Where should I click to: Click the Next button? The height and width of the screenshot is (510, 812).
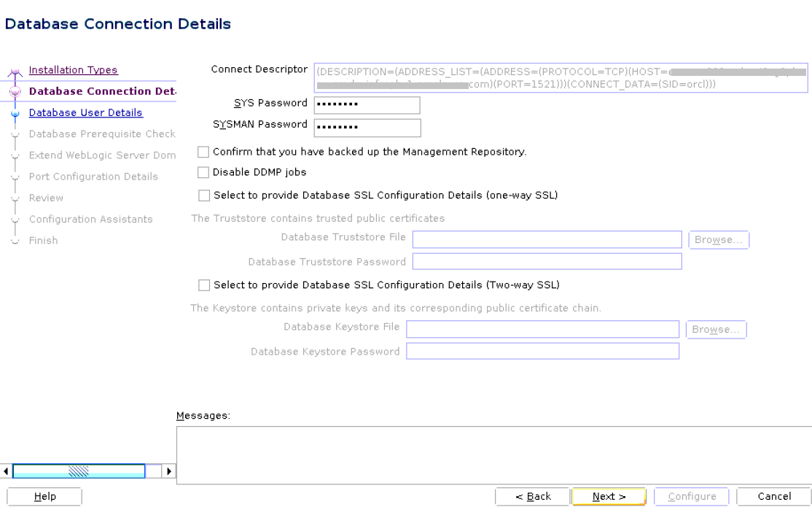608,496
